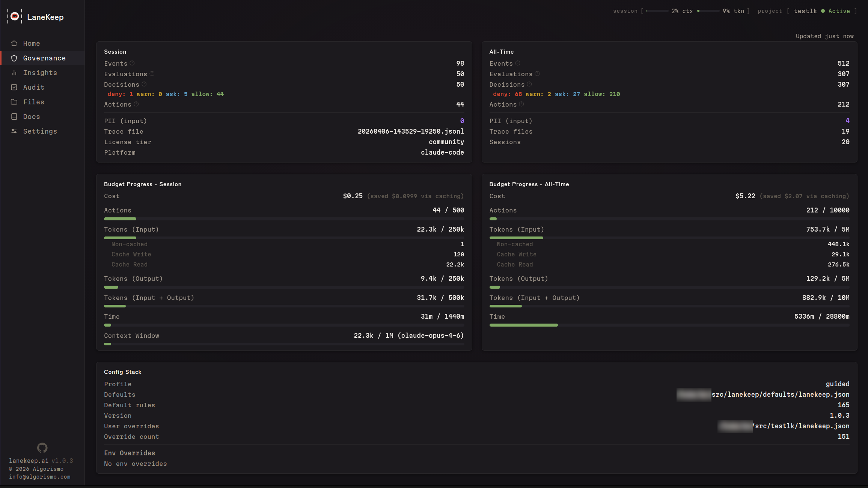Click the green Active status dot
Screen dimensions: 868x488
point(823,11)
